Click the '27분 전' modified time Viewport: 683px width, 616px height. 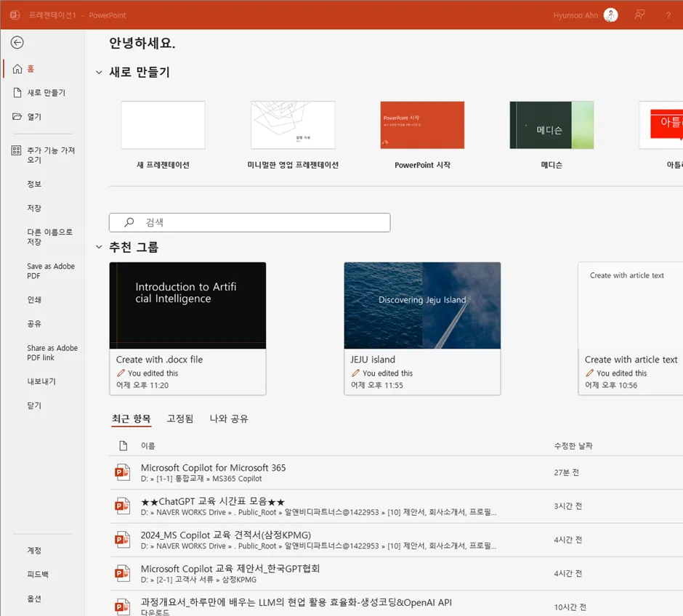(566, 472)
